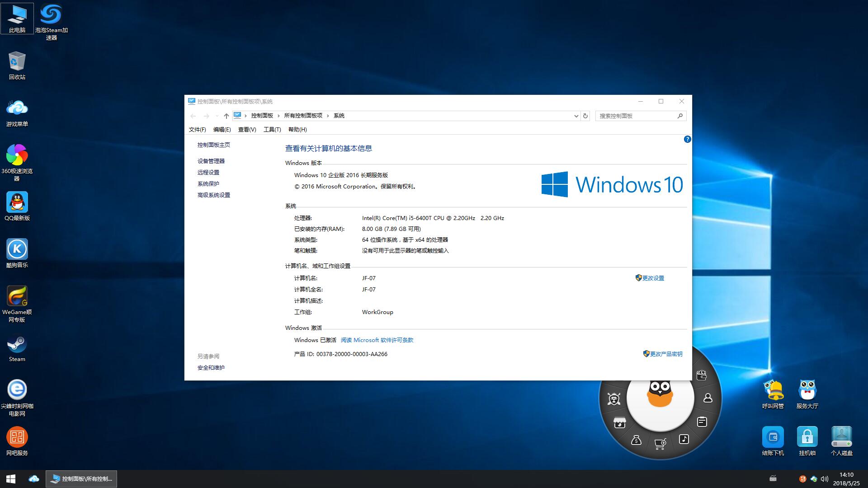Viewport: 868px width, 488px height.
Task: Click the search magnifier in control panel
Action: click(x=680, y=116)
